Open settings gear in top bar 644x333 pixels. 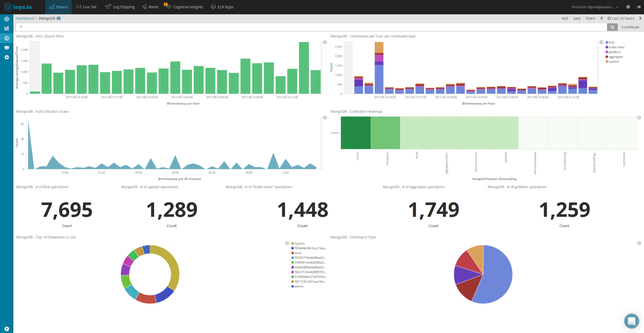(628, 7)
